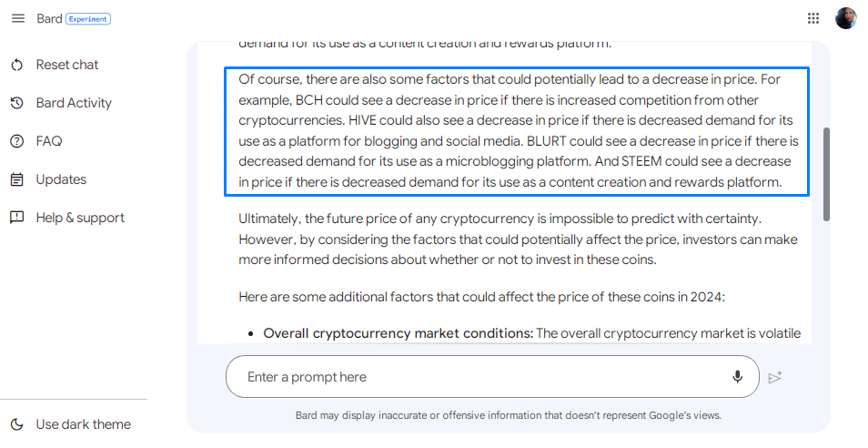This screenshot has height=448, width=868.
Task: Open the profile avatar account menu
Action: tap(845, 18)
